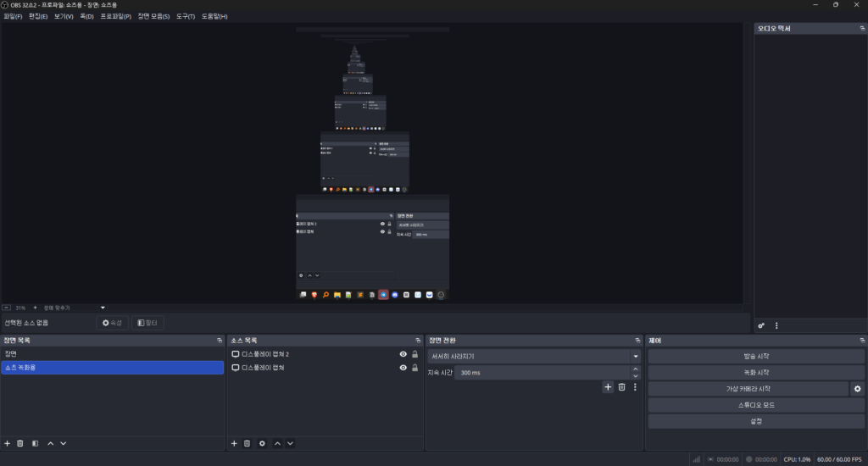Open the preview zoom scale dropdown
The width and height of the screenshot is (868, 466).
click(x=103, y=308)
